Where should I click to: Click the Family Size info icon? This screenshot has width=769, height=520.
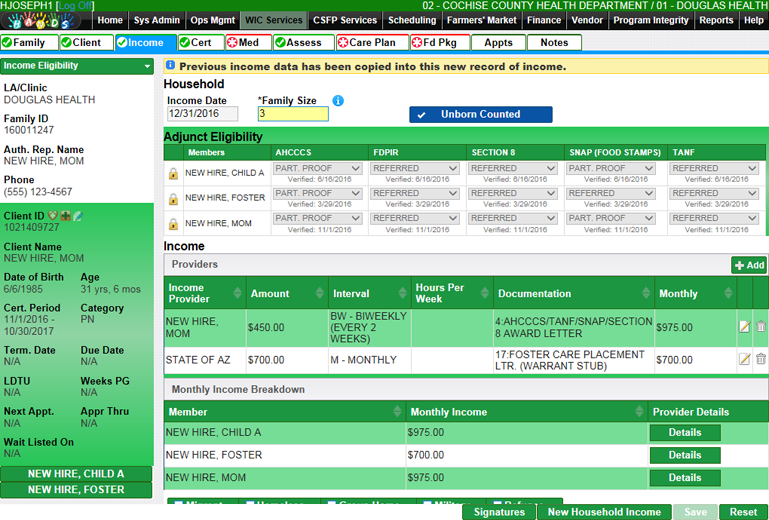(x=338, y=101)
